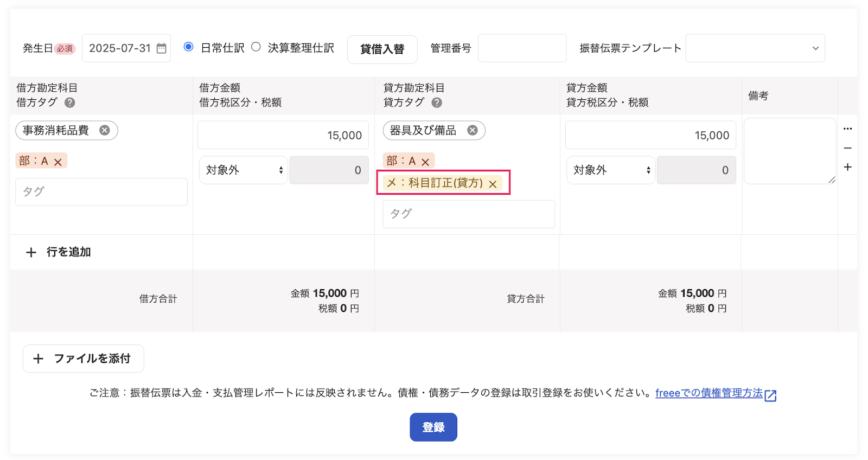Open the calendar picker icon for 発生日

click(161, 48)
